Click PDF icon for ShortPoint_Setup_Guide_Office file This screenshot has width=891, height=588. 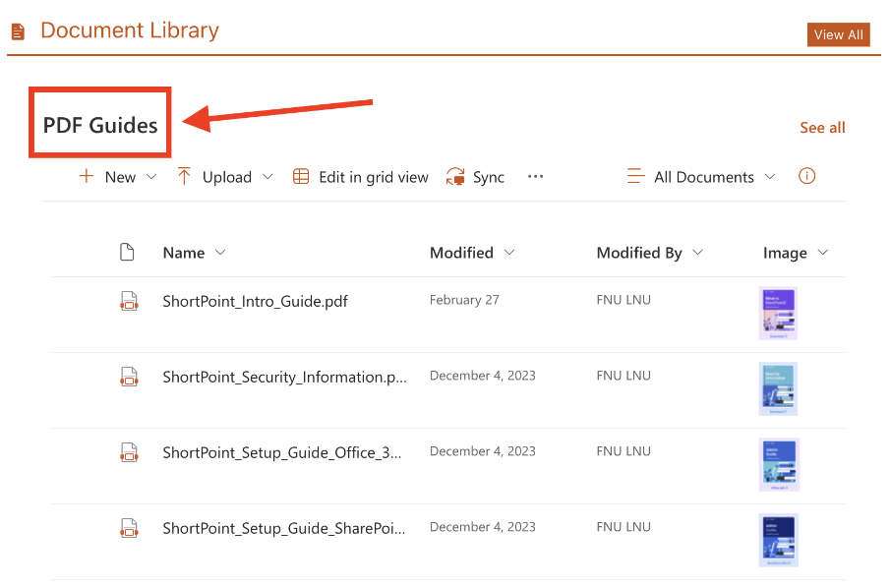[129, 452]
